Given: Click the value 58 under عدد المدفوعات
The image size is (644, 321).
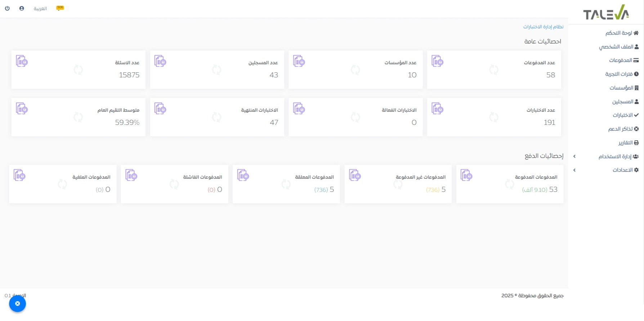Looking at the screenshot, I should point(551,75).
